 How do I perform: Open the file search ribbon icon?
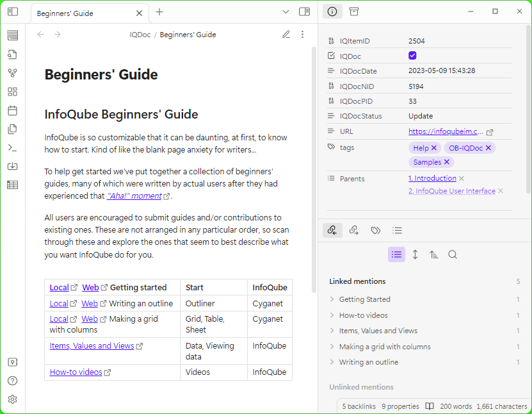[x=13, y=54]
